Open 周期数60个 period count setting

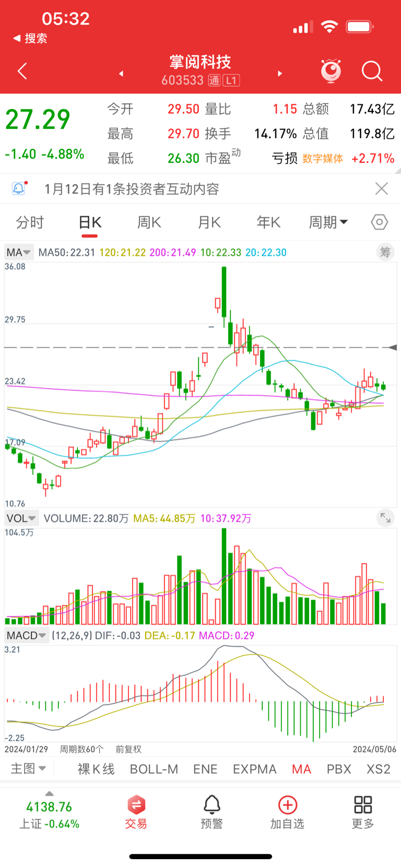(81, 749)
